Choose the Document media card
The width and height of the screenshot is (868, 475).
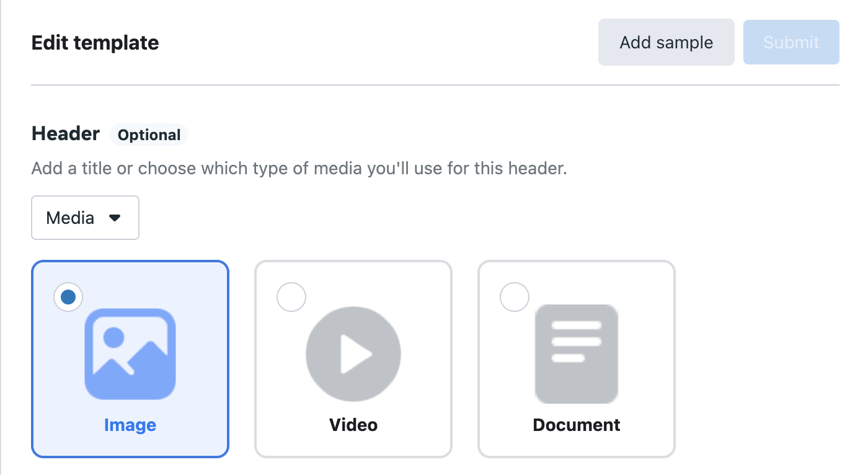tap(577, 359)
